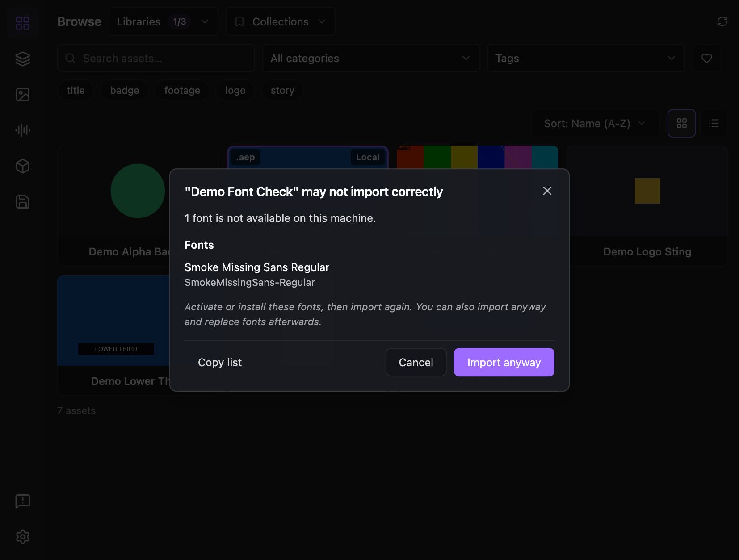This screenshot has width=739, height=560.
Task: Select the Demo Lower Third thumbnail
Action: click(x=113, y=321)
